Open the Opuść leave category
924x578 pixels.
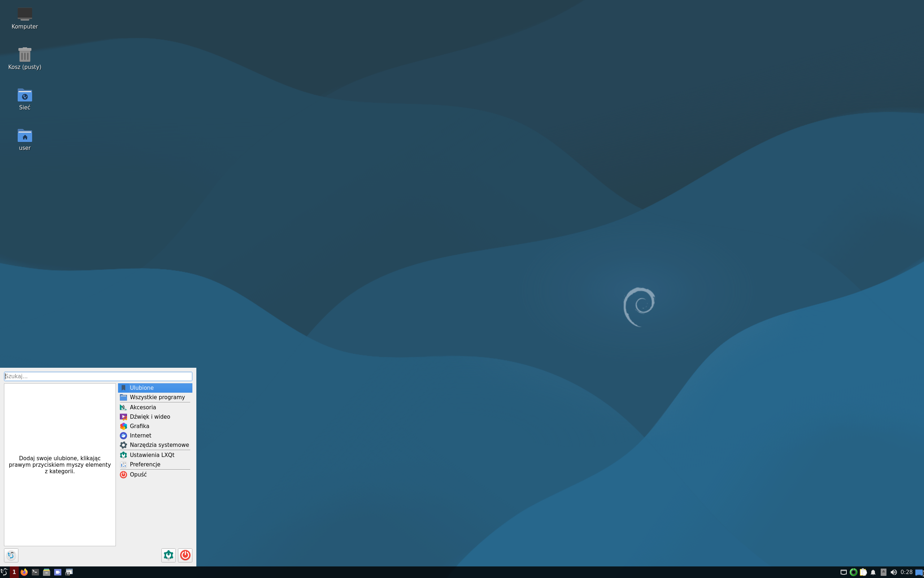155,474
